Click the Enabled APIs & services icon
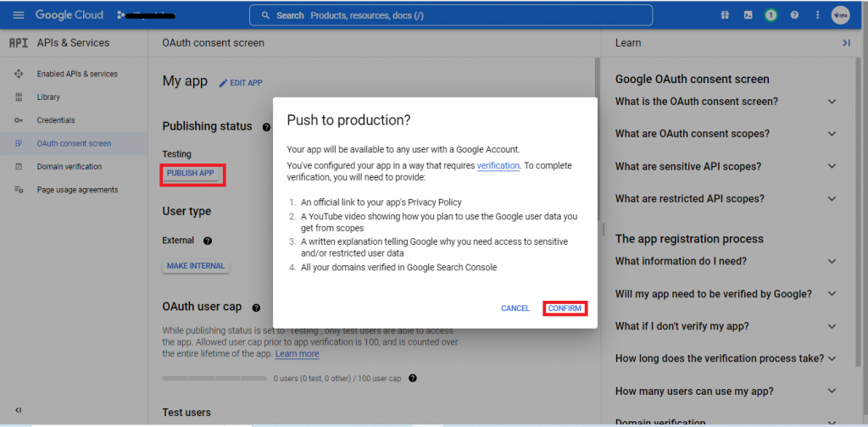The height and width of the screenshot is (427, 868). [19, 74]
